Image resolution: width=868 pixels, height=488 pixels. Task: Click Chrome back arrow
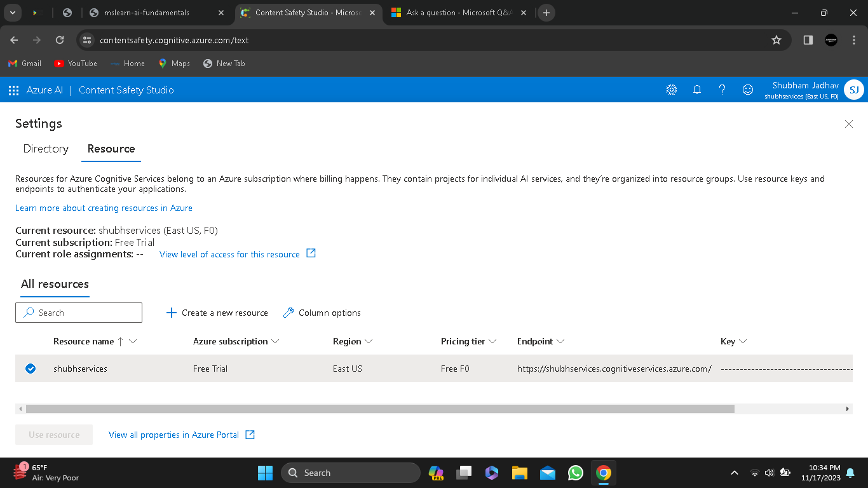pos(14,40)
